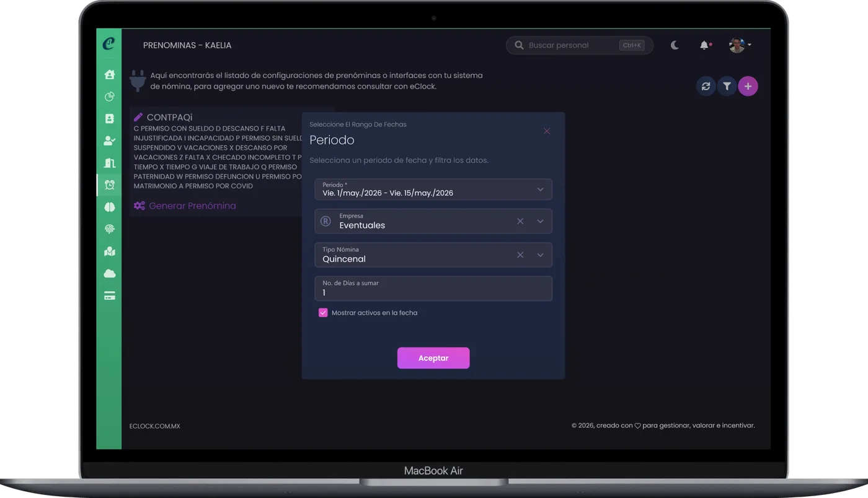Edit CONTPAQi with the pencil icon
The height and width of the screenshot is (498, 868).
tap(138, 117)
